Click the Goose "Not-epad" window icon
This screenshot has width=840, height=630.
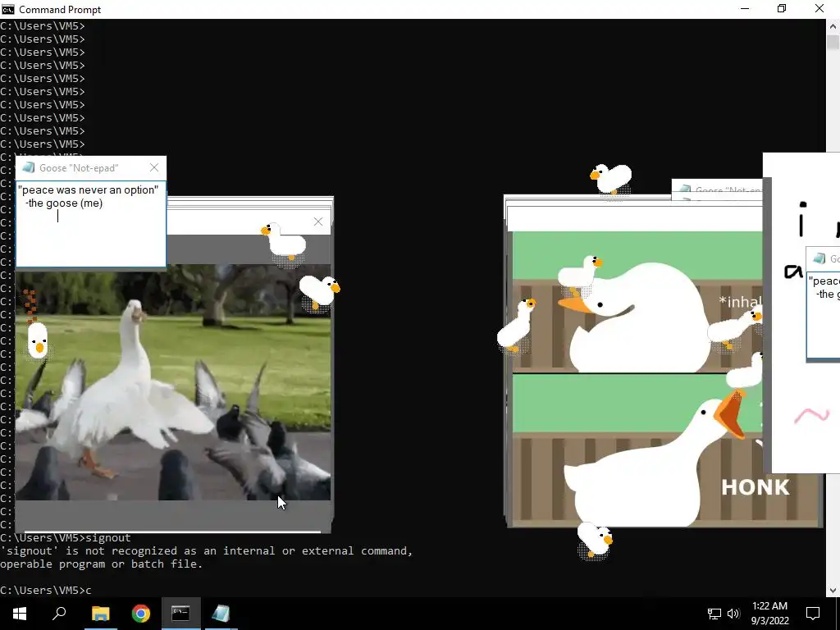29,167
